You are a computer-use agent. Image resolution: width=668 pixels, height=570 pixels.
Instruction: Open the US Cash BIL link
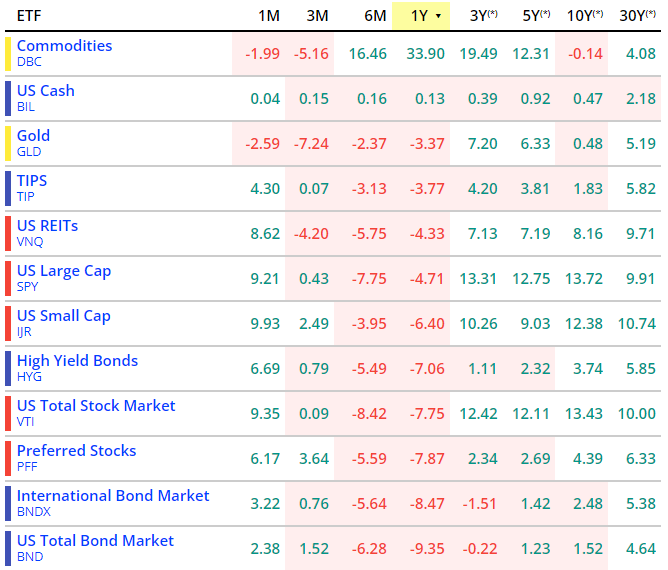pos(45,91)
